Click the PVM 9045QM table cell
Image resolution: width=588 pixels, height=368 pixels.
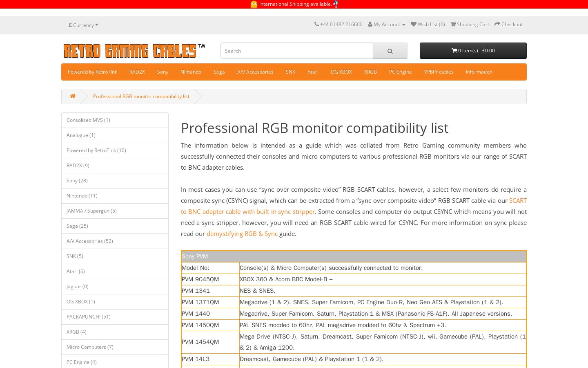tap(210, 279)
